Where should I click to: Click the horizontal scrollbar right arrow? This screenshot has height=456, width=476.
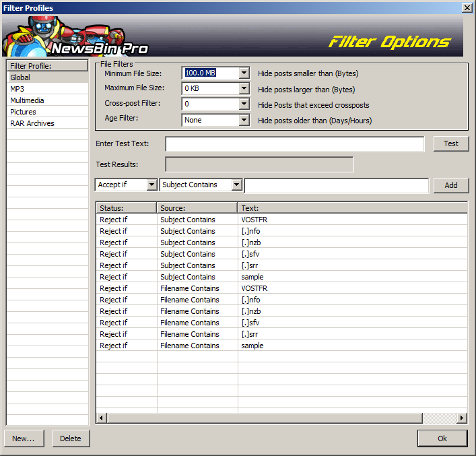462,418
